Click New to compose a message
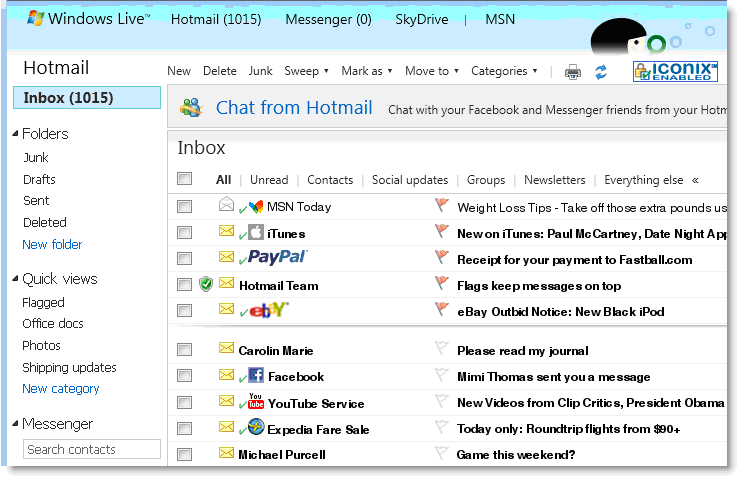 pyautogui.click(x=179, y=71)
